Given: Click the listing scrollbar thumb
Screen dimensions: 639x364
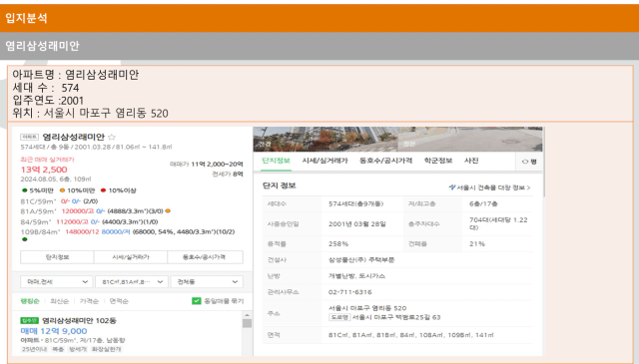Looking at the screenshot, I should pos(247,323).
